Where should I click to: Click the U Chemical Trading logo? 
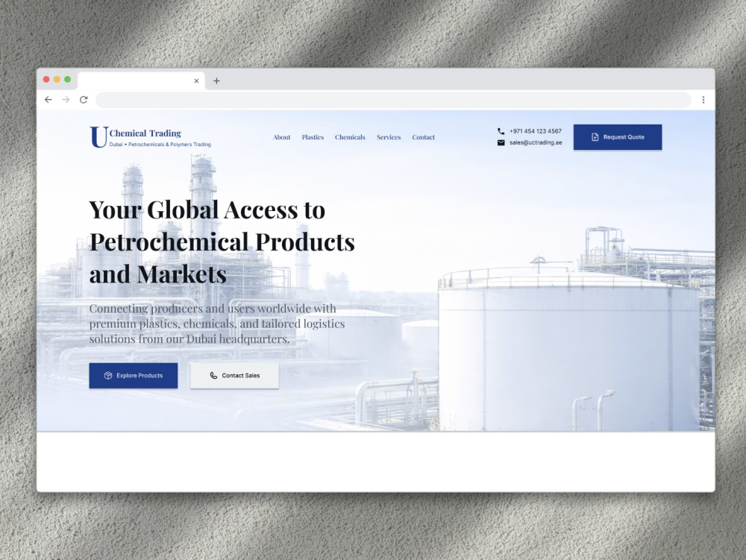point(151,137)
